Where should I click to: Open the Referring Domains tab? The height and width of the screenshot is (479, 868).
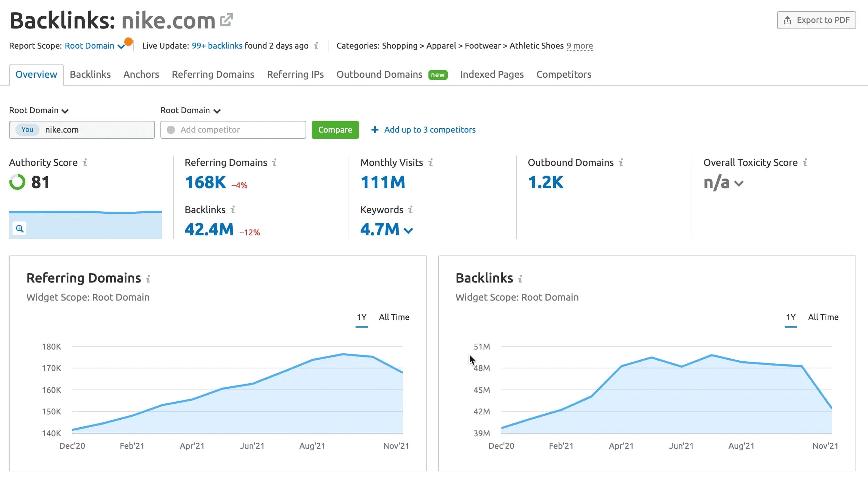(x=213, y=75)
